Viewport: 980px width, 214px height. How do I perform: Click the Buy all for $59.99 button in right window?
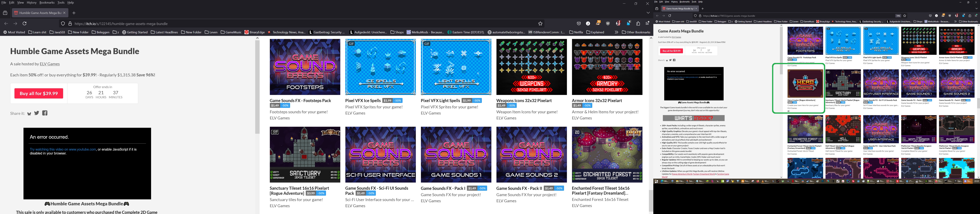[x=672, y=51]
